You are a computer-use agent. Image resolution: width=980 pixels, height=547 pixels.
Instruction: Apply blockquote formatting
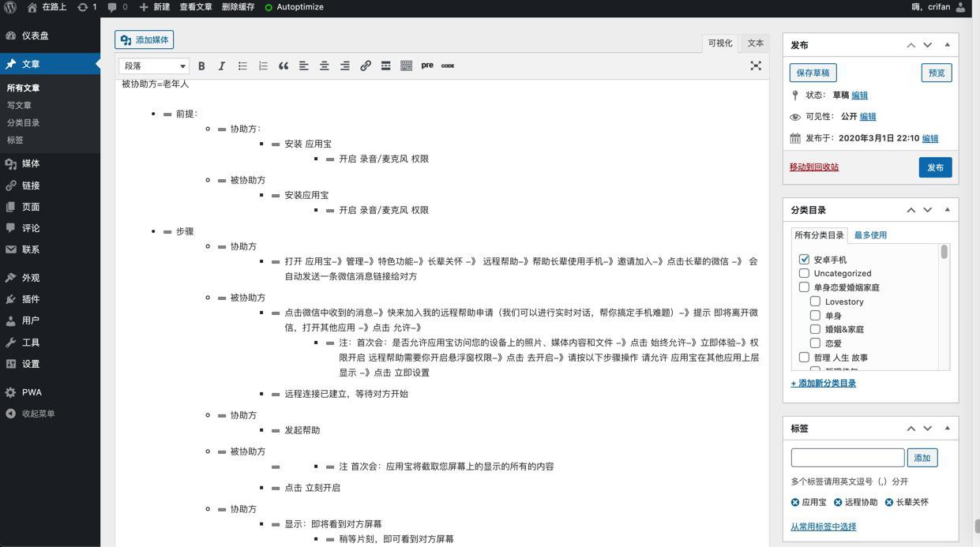click(283, 66)
